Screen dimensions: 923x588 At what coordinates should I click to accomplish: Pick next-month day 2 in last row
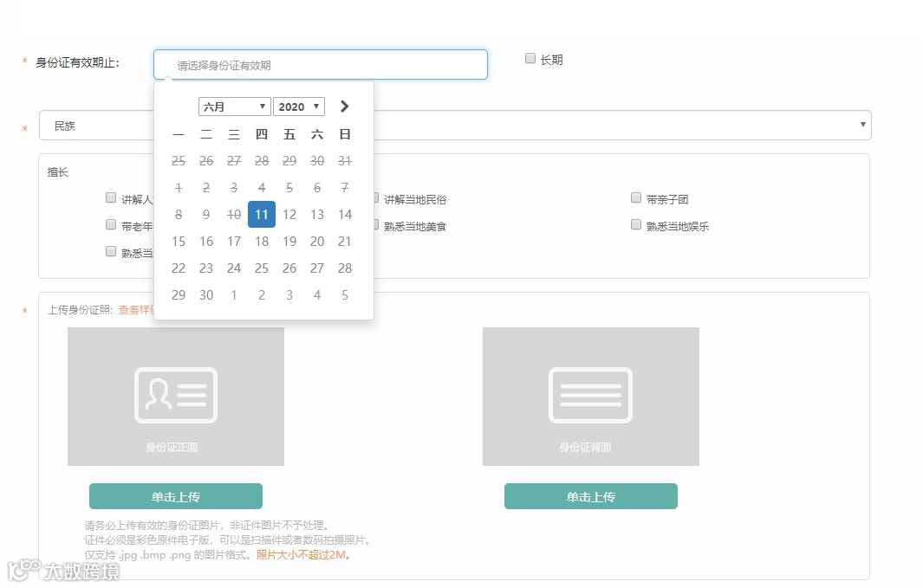(262, 295)
